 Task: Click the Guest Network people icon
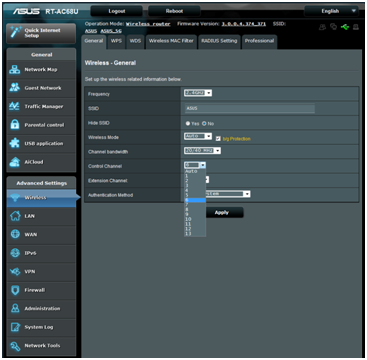pos(15,88)
